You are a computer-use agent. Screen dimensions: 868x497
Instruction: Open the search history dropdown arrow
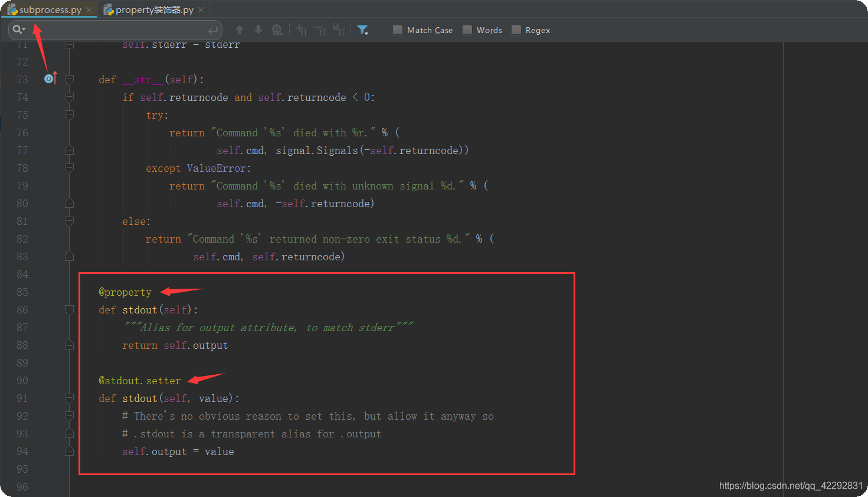(24, 29)
